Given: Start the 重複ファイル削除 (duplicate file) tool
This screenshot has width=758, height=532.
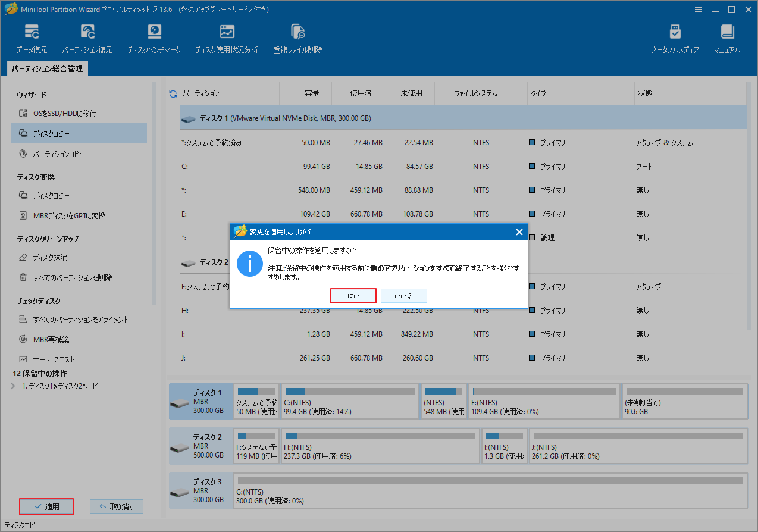Looking at the screenshot, I should coord(297,37).
